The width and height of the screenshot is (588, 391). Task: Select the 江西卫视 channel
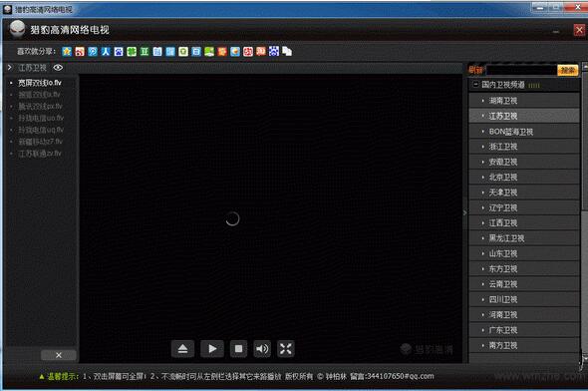pos(524,223)
